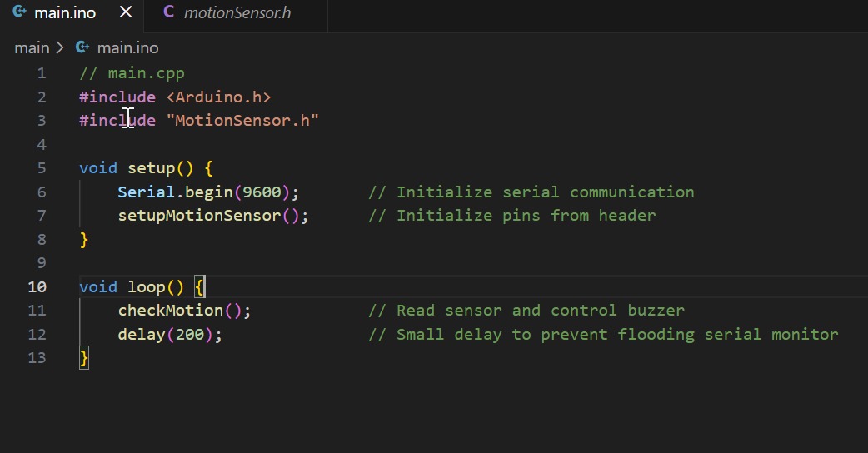The image size is (868, 453).
Task: Open the main folder breadcrumb
Action: coord(32,48)
